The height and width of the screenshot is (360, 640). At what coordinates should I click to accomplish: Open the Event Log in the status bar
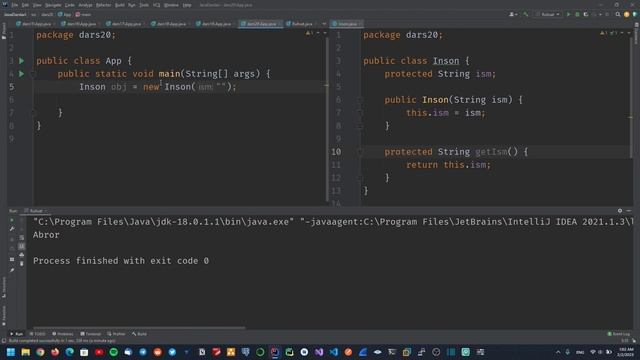(618, 334)
